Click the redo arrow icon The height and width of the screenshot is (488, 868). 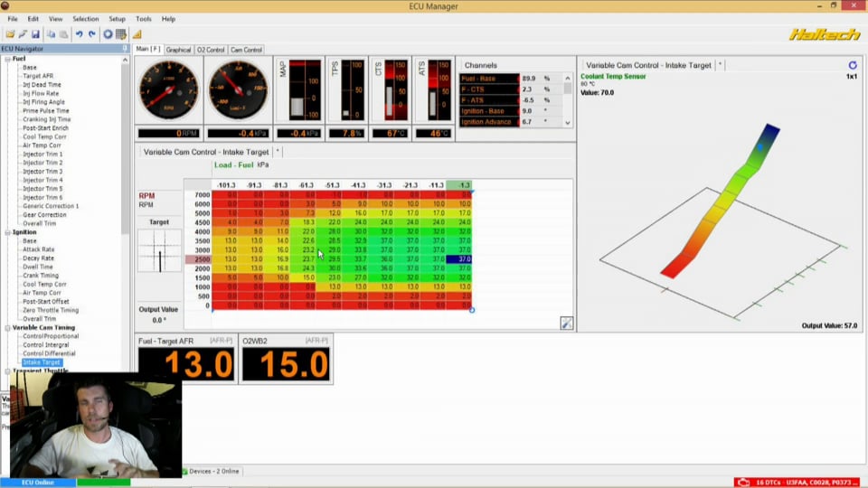(92, 34)
